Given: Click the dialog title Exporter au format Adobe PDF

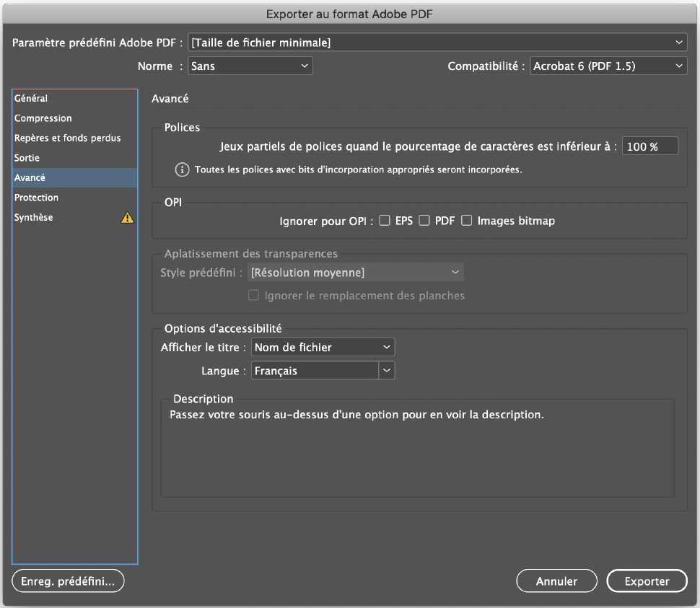Looking at the screenshot, I should click(x=349, y=14).
